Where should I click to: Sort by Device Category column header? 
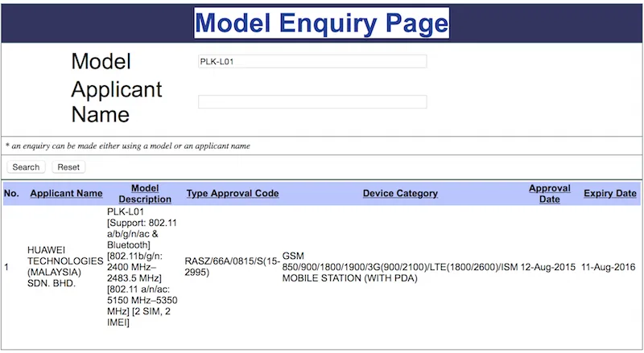click(400, 193)
